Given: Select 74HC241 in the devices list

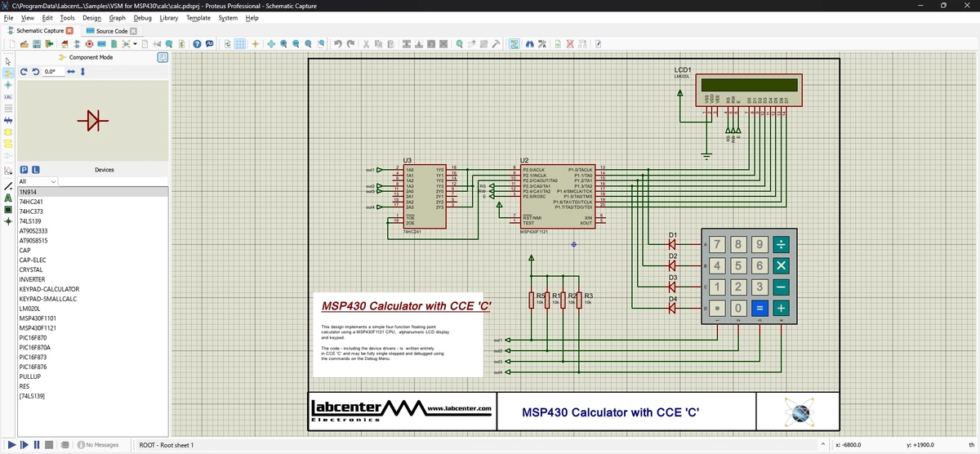Looking at the screenshot, I should point(93,202).
